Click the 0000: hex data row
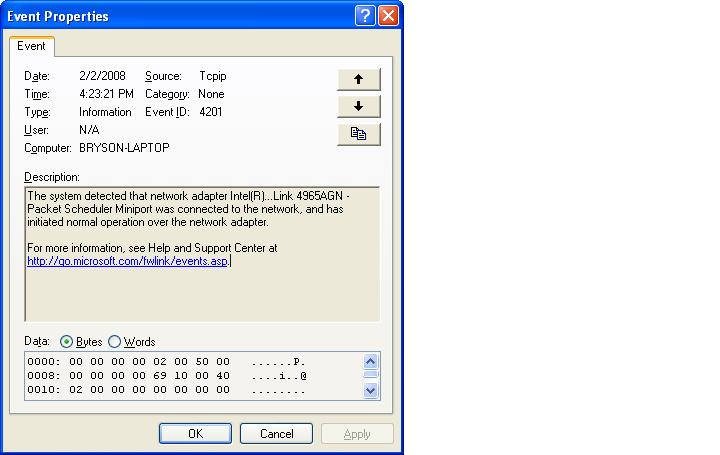 point(166,362)
